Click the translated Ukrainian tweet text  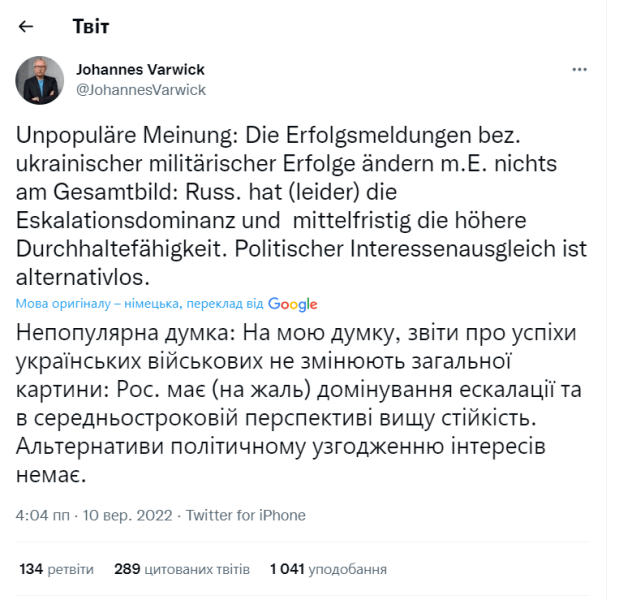coord(300,404)
